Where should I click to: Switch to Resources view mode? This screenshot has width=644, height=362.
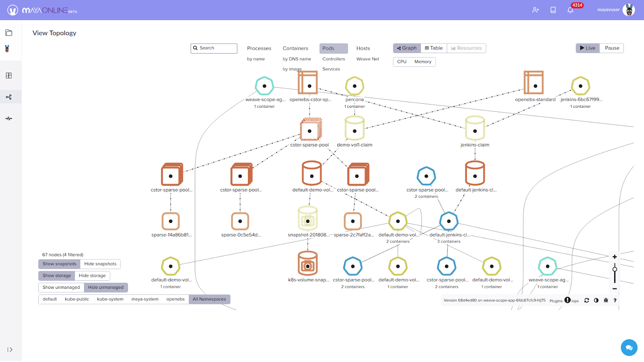[x=466, y=48]
